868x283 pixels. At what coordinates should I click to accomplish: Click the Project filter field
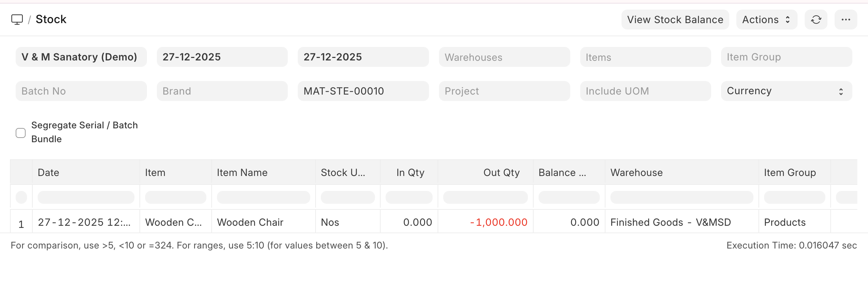click(x=504, y=91)
